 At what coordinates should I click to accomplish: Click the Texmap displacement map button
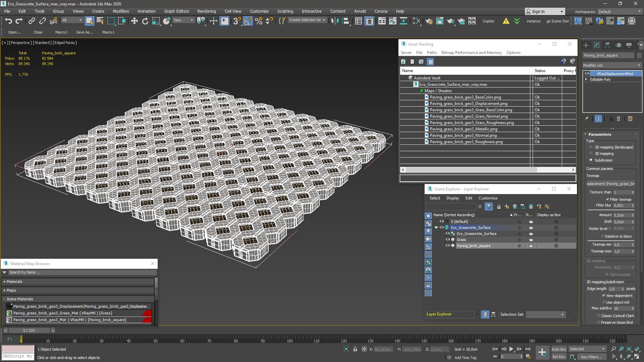coord(610,184)
